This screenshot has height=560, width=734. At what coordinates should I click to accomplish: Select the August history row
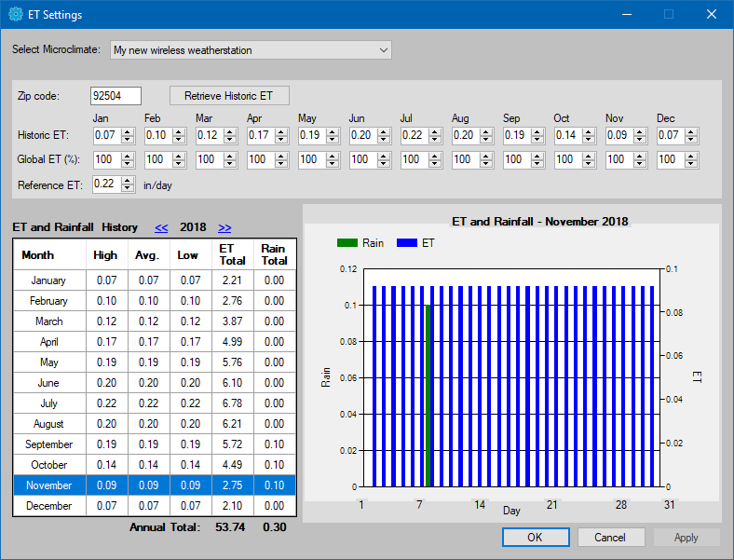[x=155, y=424]
